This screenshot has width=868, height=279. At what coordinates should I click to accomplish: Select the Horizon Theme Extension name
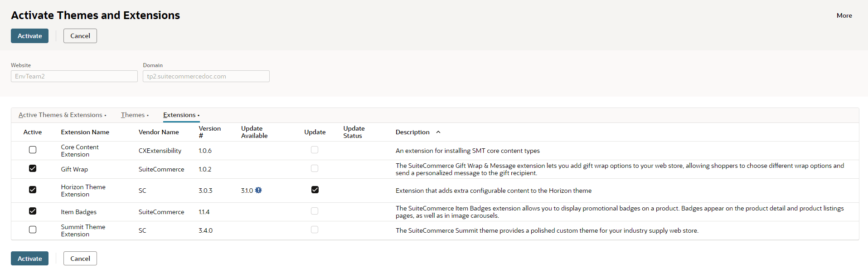[83, 191]
